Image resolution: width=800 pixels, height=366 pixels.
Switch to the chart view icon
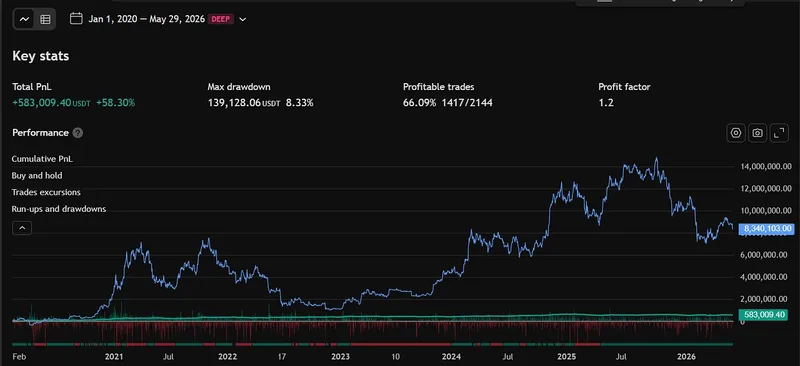24,19
